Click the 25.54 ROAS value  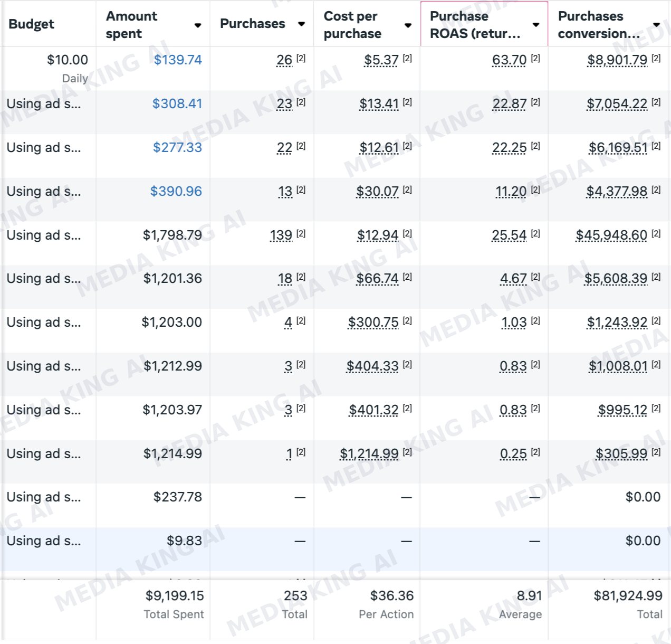tap(509, 235)
